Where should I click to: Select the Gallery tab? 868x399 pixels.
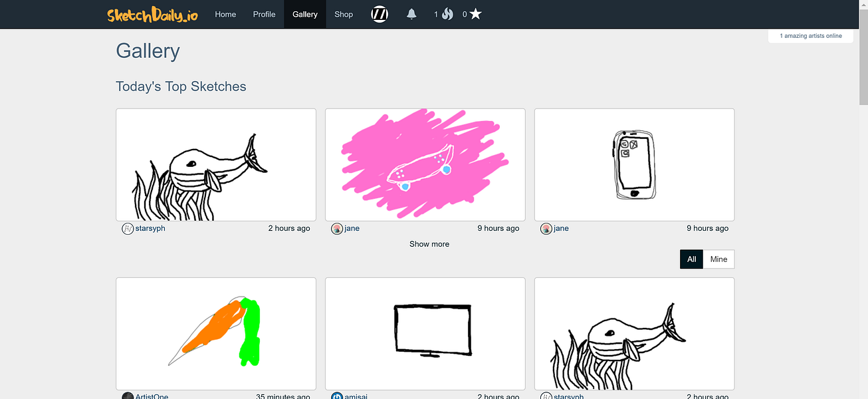[305, 14]
